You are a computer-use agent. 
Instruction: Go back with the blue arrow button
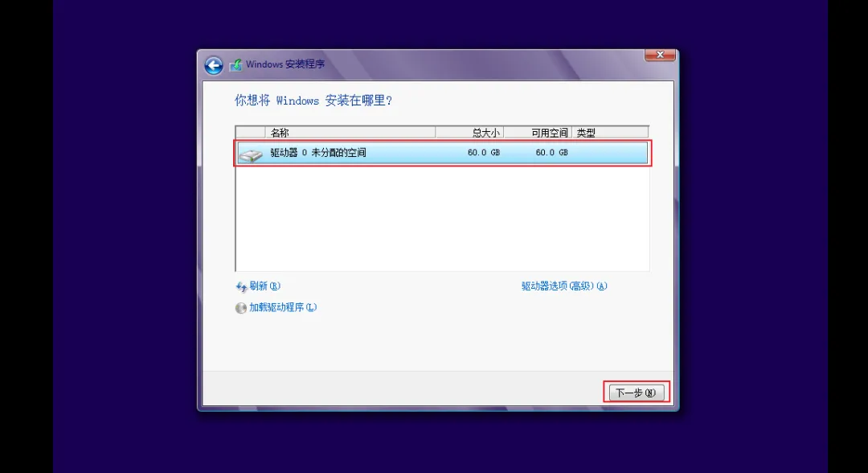pyautogui.click(x=214, y=65)
